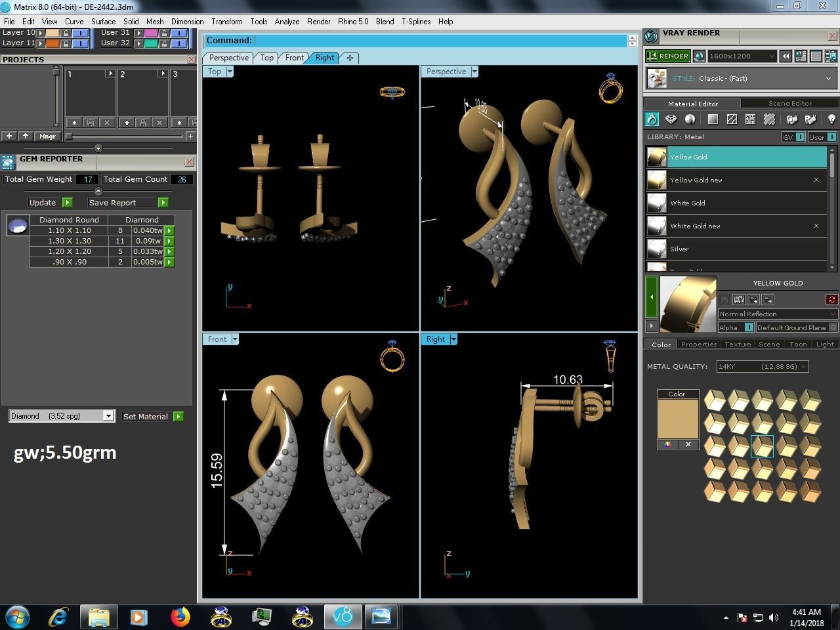Open the Right viewport menu arrow
Viewport: 840px width, 630px height.
point(453,339)
